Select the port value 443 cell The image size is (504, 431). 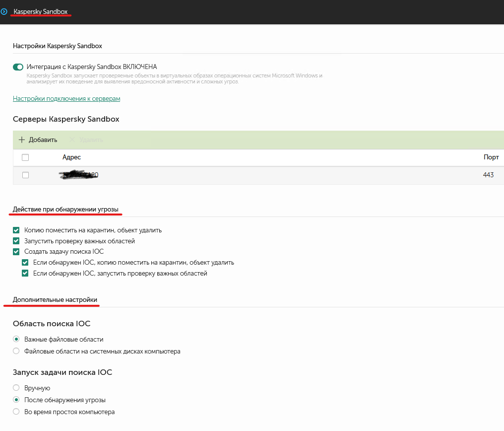[x=488, y=175]
